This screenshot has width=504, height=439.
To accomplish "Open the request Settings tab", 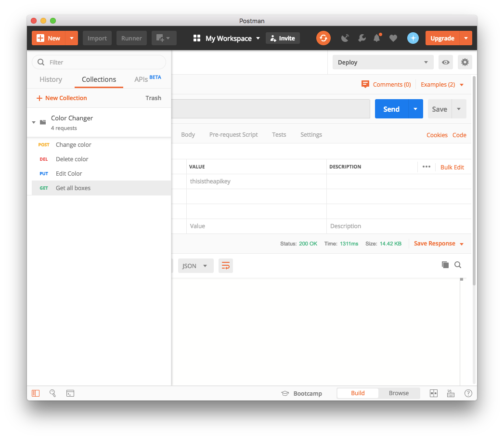I will (311, 135).
